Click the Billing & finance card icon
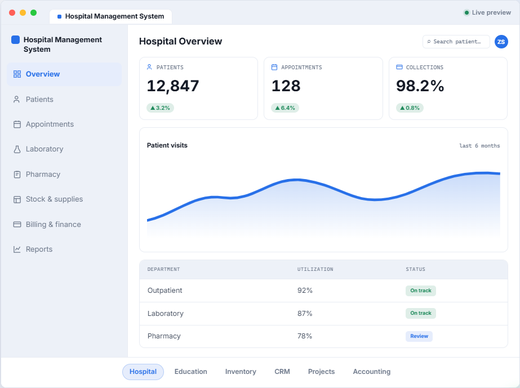Screen dimensions: 520x388 17,224
